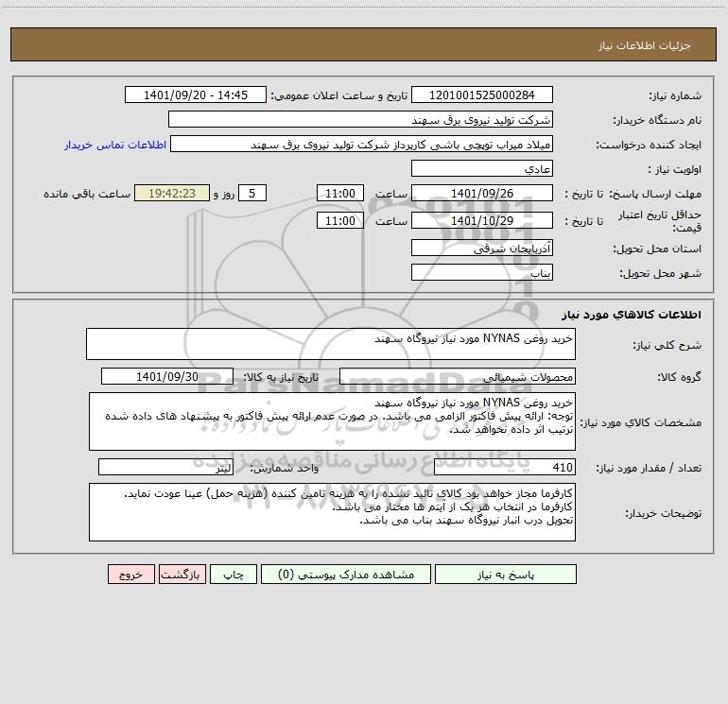Click the label تعداد / مقدار مورد نیاز

tap(649, 469)
